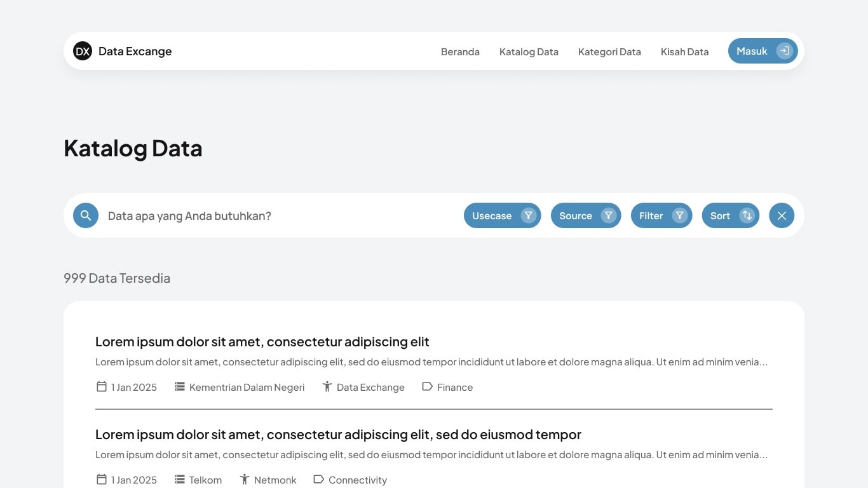The width and height of the screenshot is (868, 488).
Task: Click the DX logo icon
Action: tap(83, 51)
